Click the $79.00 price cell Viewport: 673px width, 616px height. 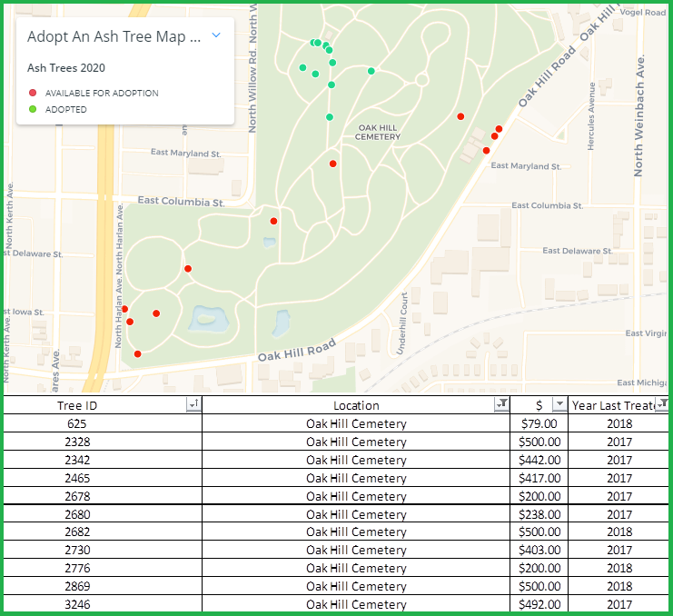pos(539,423)
